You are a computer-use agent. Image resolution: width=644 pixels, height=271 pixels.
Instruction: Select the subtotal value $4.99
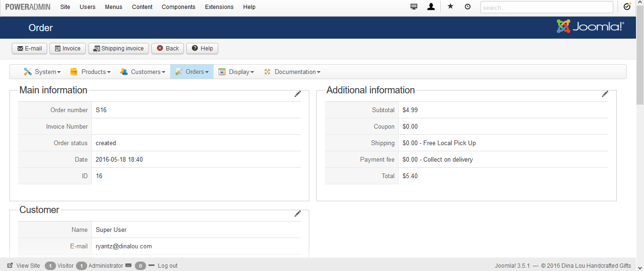point(410,110)
